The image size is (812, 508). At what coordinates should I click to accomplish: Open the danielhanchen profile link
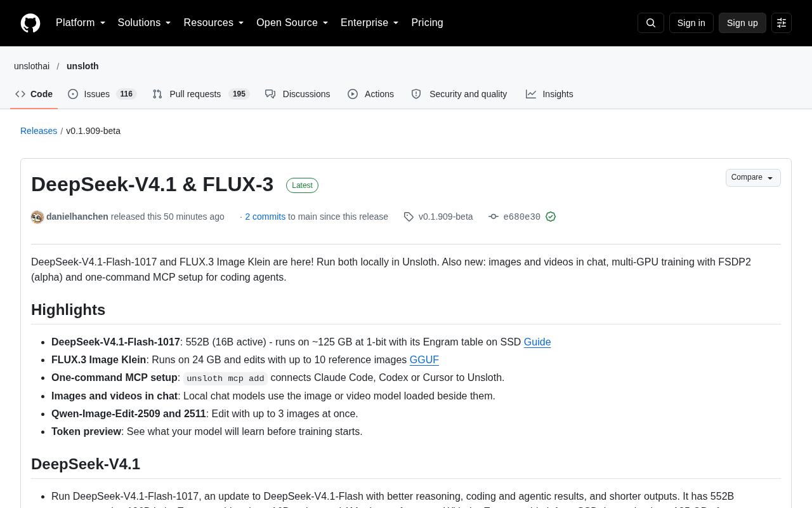pyautogui.click(x=77, y=217)
